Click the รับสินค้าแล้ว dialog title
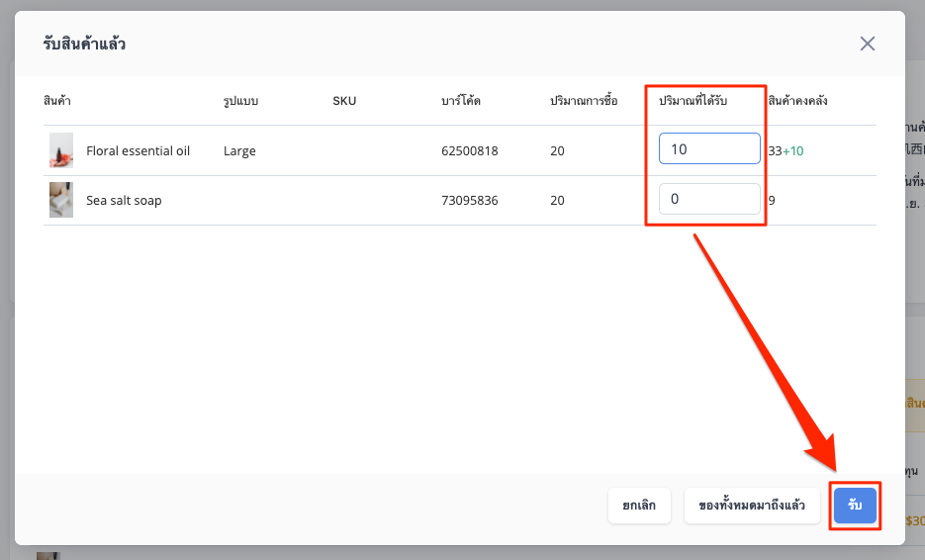This screenshot has width=925, height=560. [x=84, y=44]
